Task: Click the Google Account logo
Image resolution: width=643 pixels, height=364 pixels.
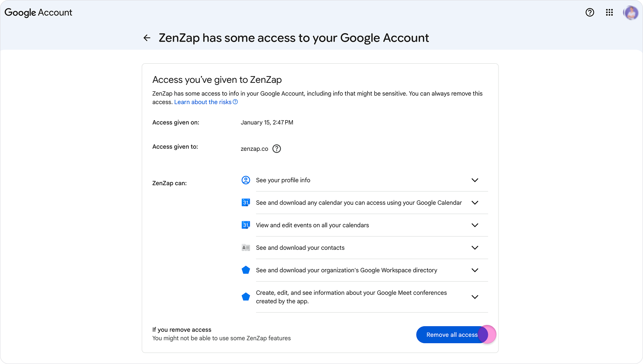Action: (x=38, y=13)
